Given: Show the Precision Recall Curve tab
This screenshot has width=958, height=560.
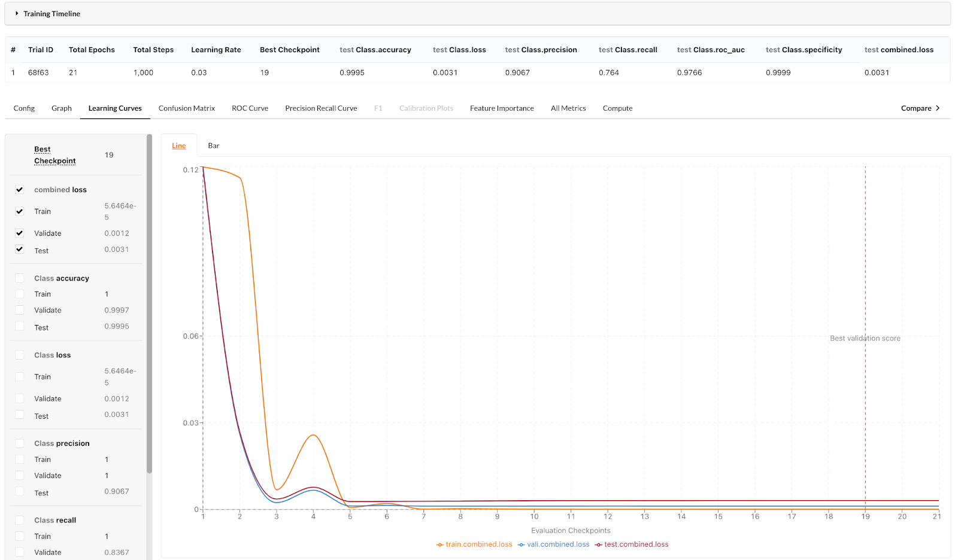Looking at the screenshot, I should coord(321,108).
